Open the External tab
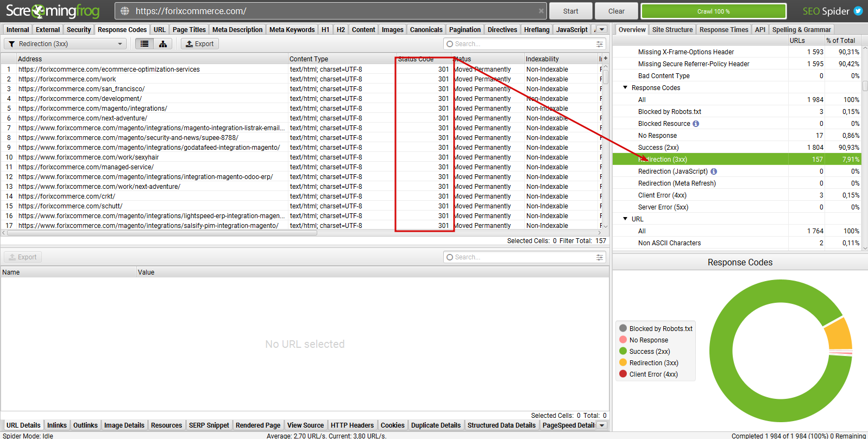The height and width of the screenshot is (439, 868). (x=48, y=30)
